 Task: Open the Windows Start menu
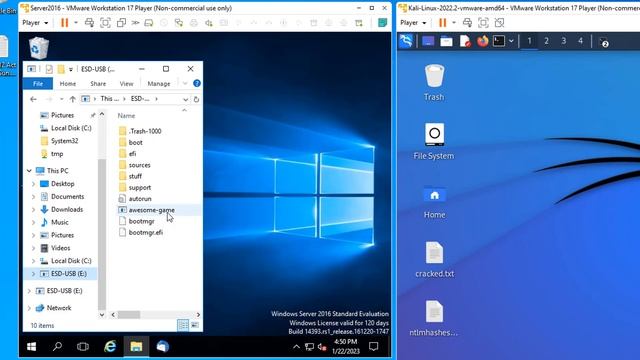pos(31,347)
